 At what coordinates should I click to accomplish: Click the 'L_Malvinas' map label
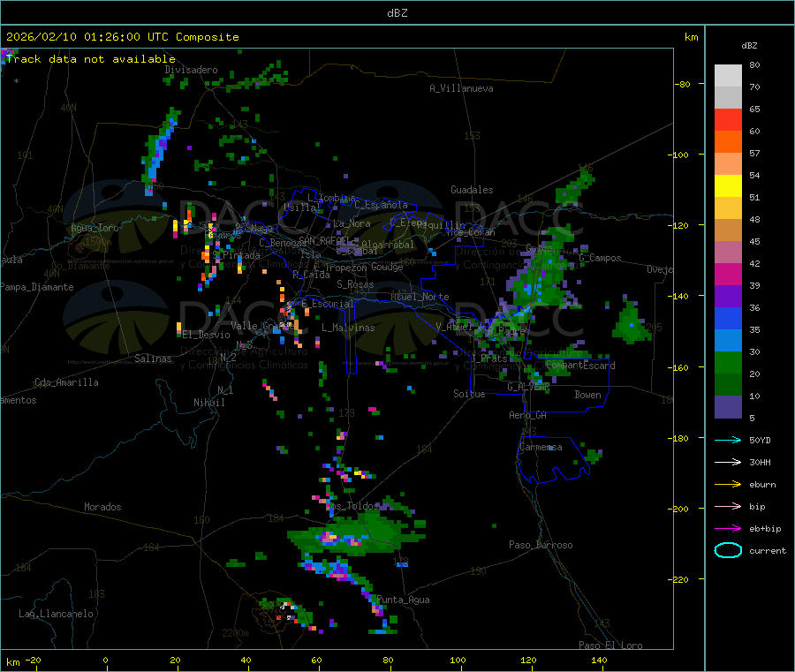coord(348,328)
